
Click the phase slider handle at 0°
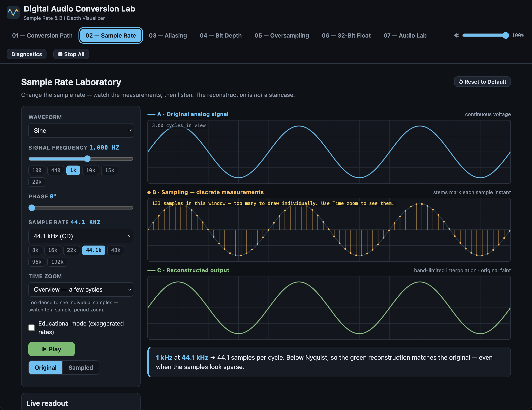click(32, 208)
